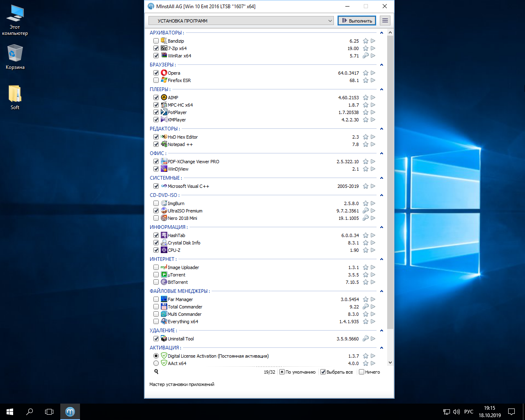
Task: Collapse the ИНФОРМАЦИЯ section
Action: [381, 227]
